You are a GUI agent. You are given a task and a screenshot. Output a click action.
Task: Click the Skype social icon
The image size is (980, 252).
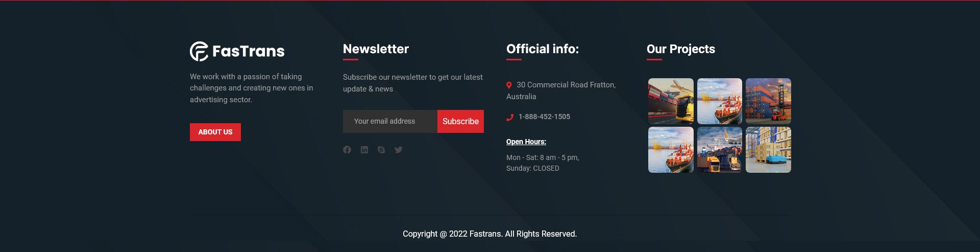tap(381, 150)
